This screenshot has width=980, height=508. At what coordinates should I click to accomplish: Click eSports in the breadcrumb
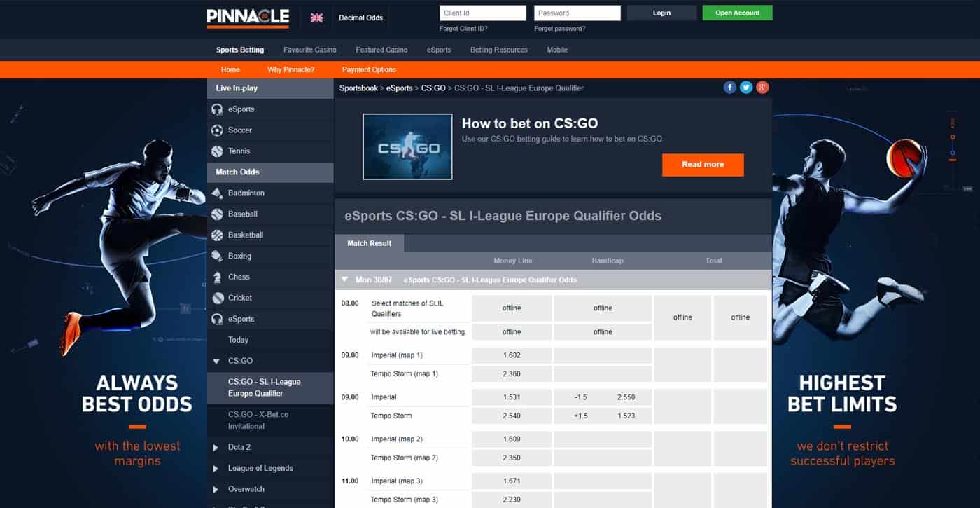tap(400, 88)
